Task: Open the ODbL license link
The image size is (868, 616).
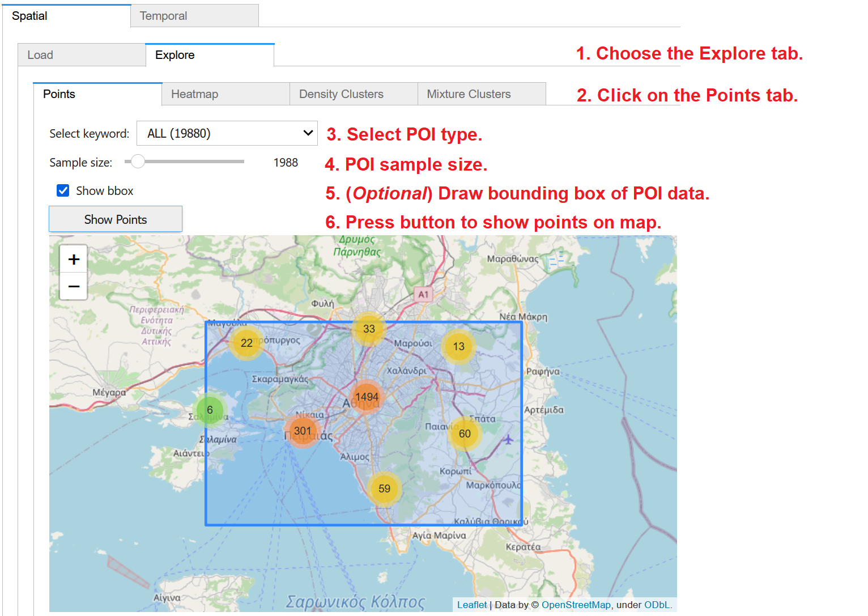Action: pos(657,605)
